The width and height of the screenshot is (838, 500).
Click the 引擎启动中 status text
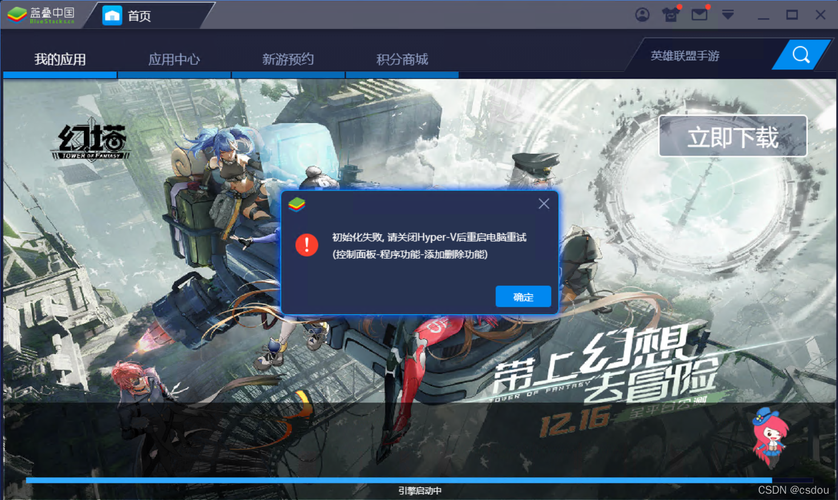[420, 490]
